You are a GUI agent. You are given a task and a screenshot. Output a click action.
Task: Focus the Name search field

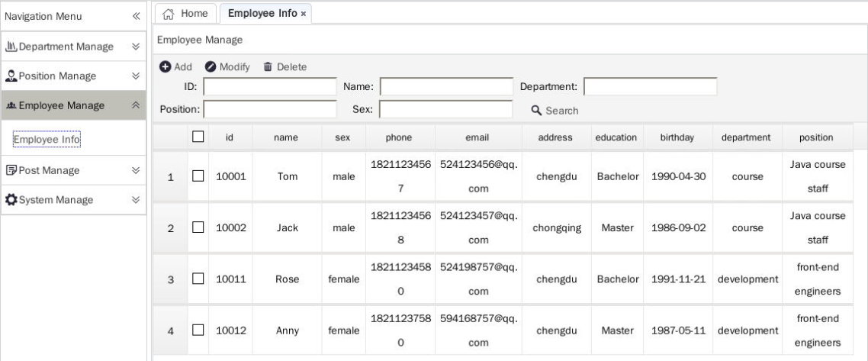click(447, 86)
